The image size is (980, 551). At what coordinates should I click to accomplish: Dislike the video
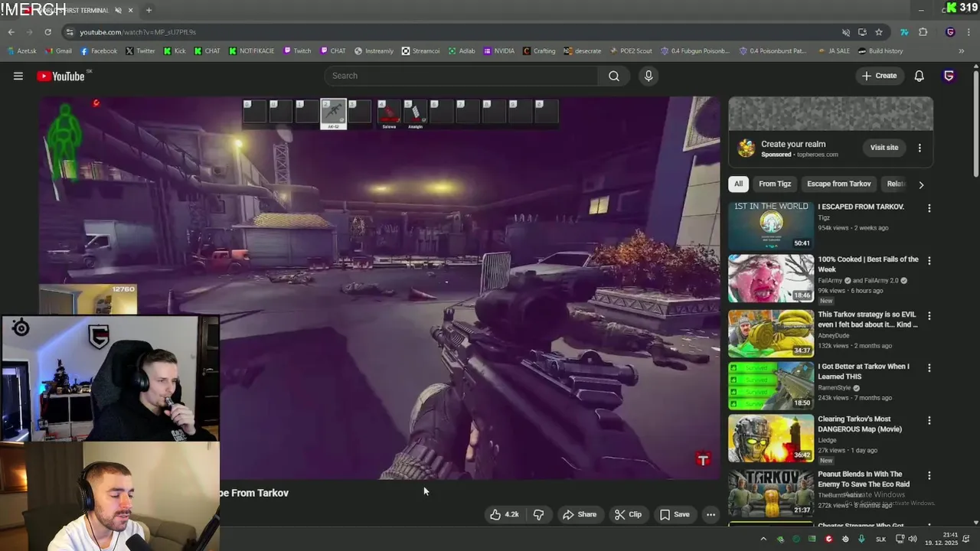pyautogui.click(x=538, y=514)
